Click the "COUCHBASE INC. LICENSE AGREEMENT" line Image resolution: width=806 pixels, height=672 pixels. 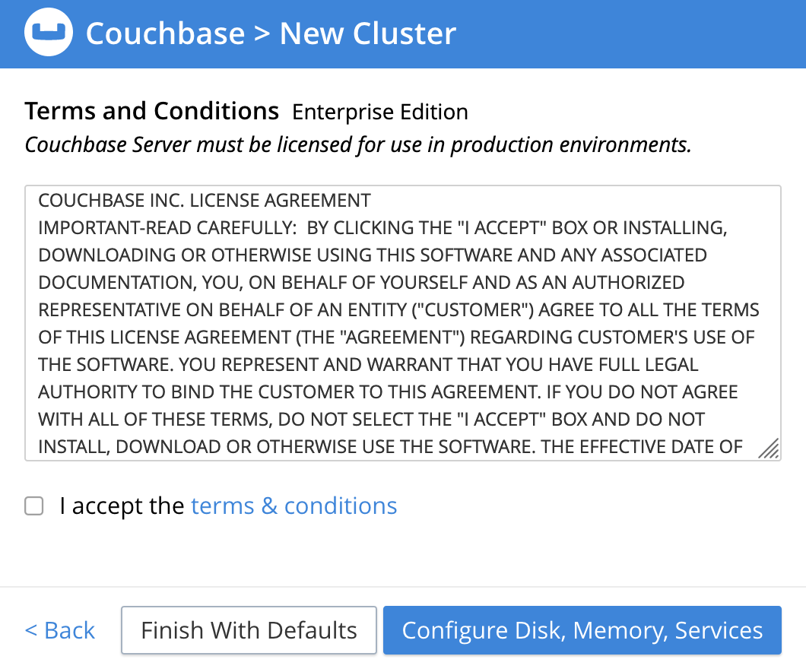click(205, 201)
